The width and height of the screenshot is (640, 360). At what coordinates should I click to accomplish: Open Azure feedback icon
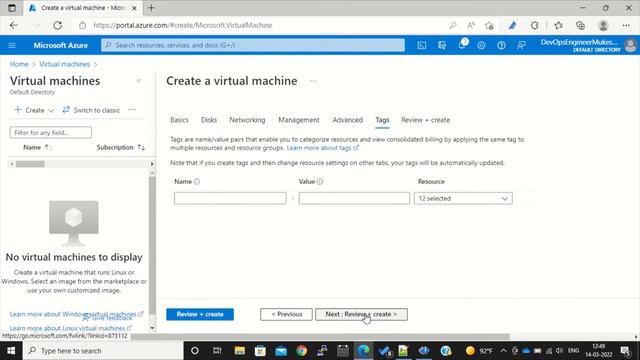pos(521,45)
